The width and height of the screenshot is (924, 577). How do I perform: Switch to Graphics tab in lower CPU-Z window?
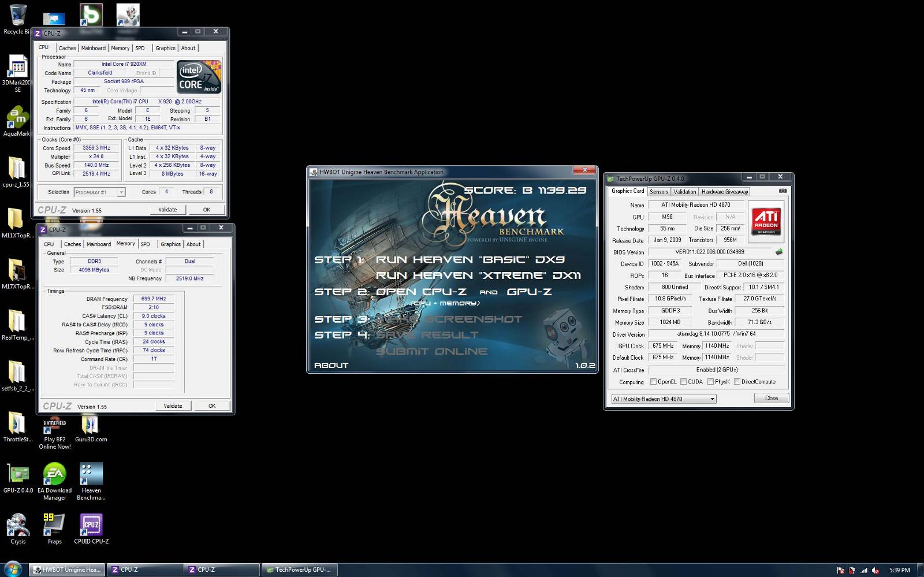(170, 244)
